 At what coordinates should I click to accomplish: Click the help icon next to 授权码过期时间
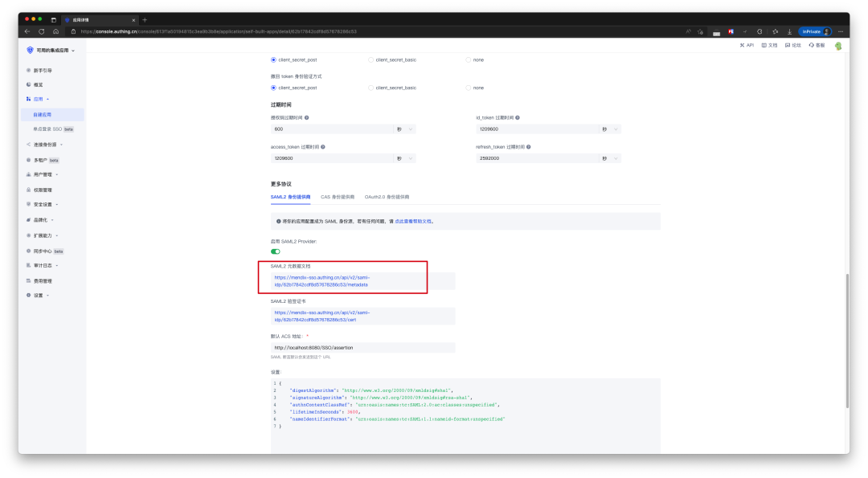point(307,118)
